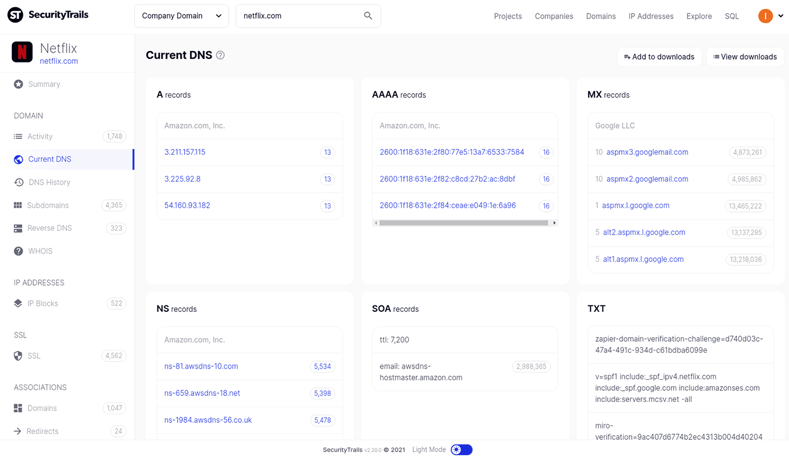Image resolution: width=789 pixels, height=458 pixels.
Task: Open A record 54.160.93.182
Action: [187, 205]
